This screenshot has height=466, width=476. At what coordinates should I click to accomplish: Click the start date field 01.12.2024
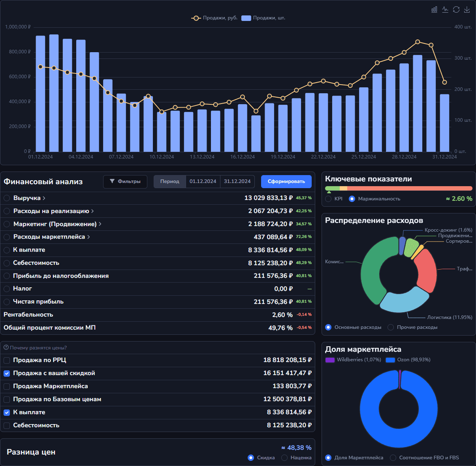pyautogui.click(x=203, y=181)
